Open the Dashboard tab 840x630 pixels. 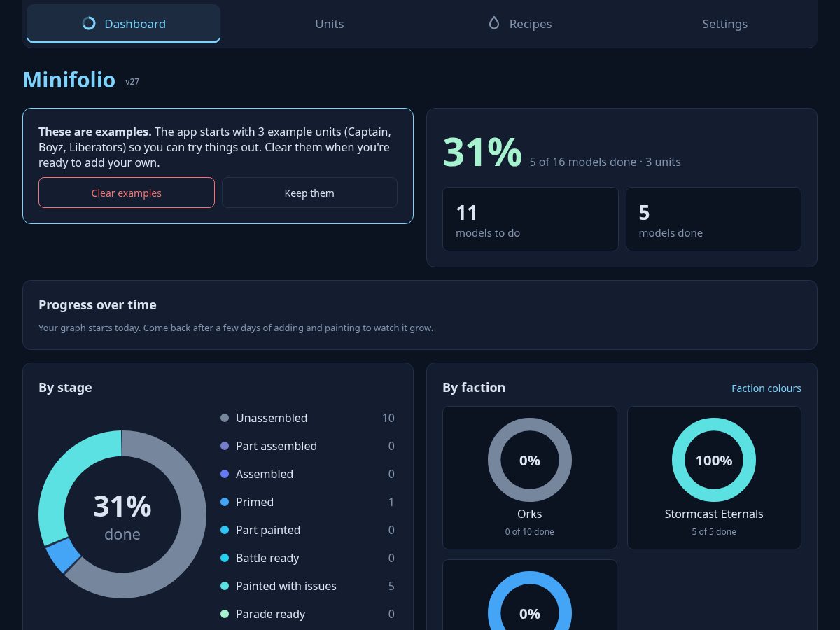(123, 24)
